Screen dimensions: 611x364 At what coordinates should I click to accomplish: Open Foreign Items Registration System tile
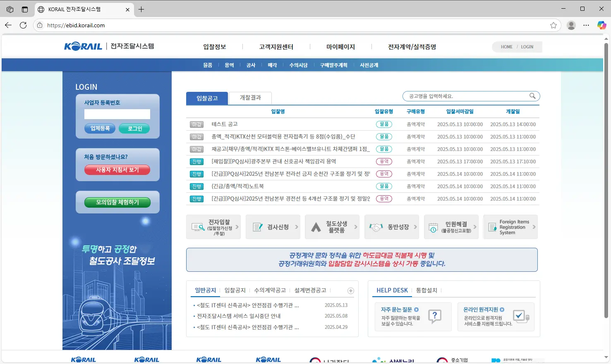click(510, 227)
